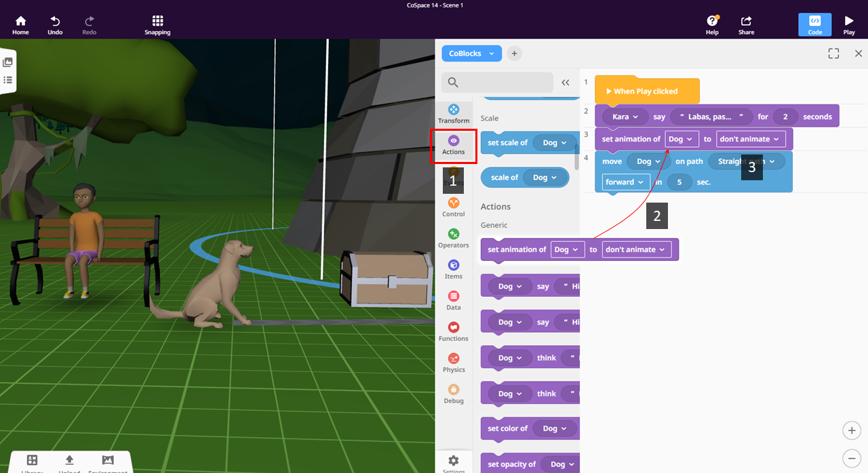This screenshot has width=868, height=473.
Task: Open the Operators block category
Action: coord(454,239)
